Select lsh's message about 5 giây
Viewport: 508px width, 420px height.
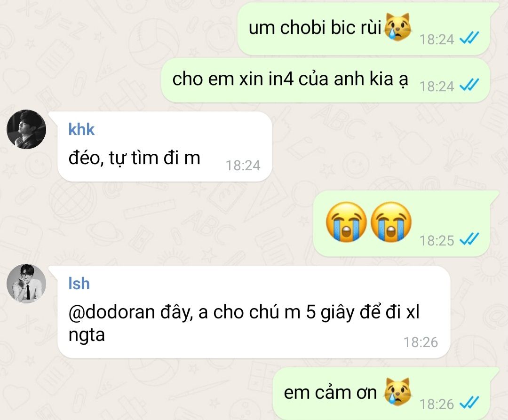pyautogui.click(x=254, y=312)
